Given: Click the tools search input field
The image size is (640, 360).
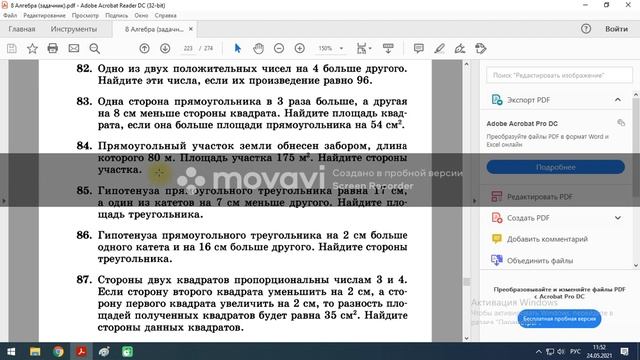Looking at the screenshot, I should click(559, 76).
